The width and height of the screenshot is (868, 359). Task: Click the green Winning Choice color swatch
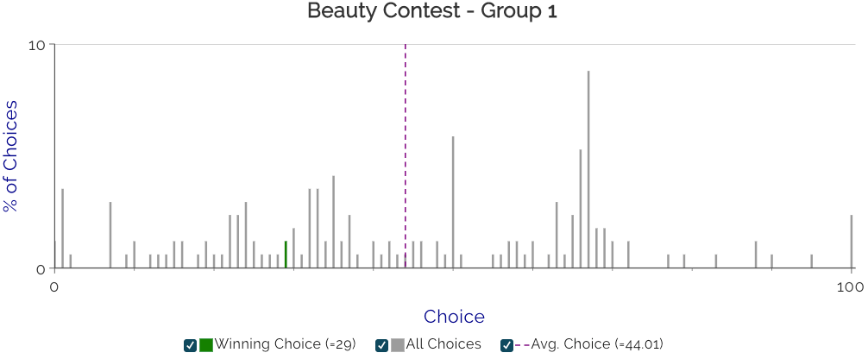pyautogui.click(x=206, y=345)
